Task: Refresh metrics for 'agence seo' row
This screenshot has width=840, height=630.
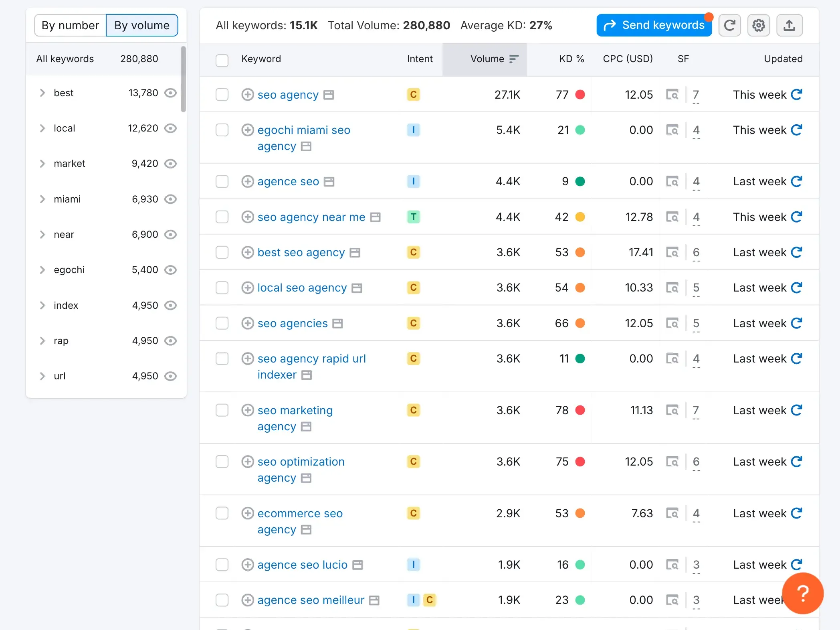Action: [796, 181]
